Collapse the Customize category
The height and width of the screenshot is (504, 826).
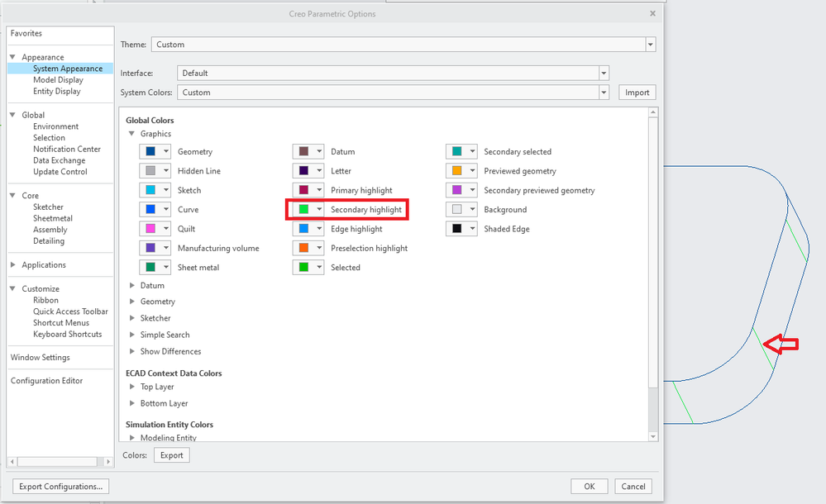[x=12, y=288]
